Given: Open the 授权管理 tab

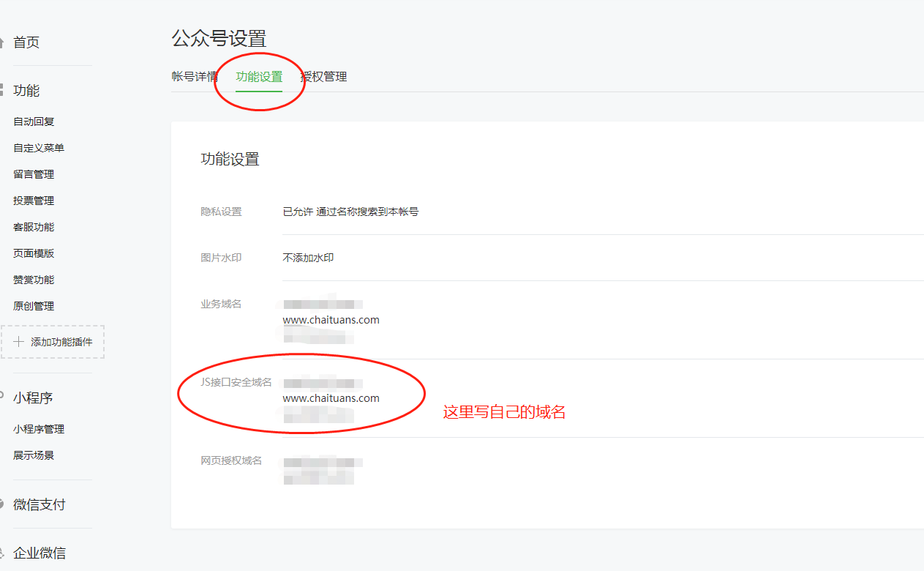Looking at the screenshot, I should click(x=324, y=77).
